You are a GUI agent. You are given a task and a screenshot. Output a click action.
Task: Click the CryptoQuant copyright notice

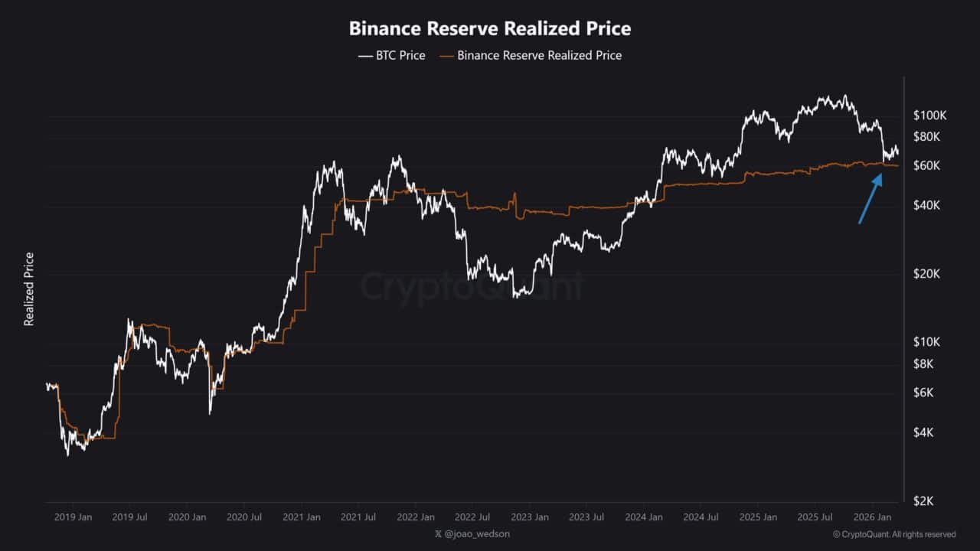click(x=893, y=534)
